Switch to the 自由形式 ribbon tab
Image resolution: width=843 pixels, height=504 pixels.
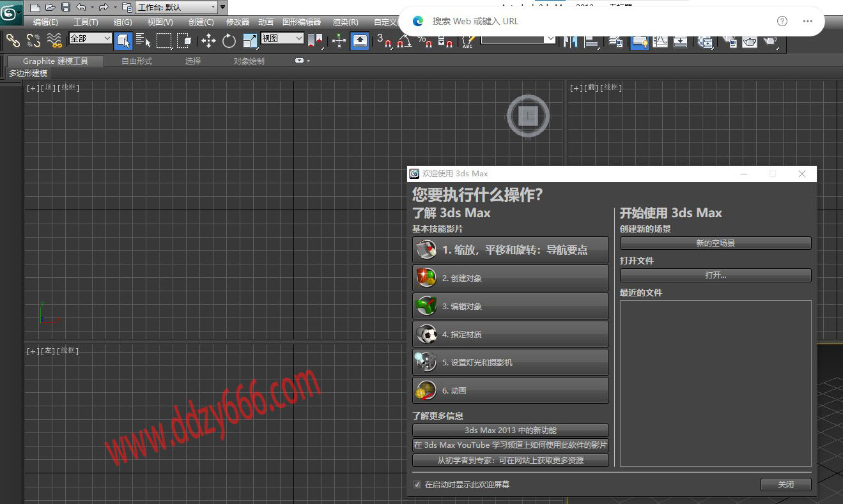(x=137, y=61)
